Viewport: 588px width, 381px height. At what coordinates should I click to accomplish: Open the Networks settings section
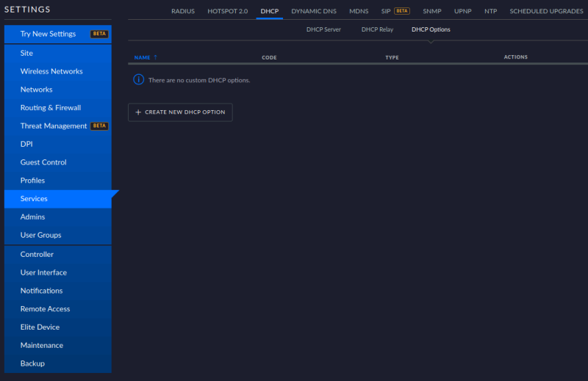58,90
